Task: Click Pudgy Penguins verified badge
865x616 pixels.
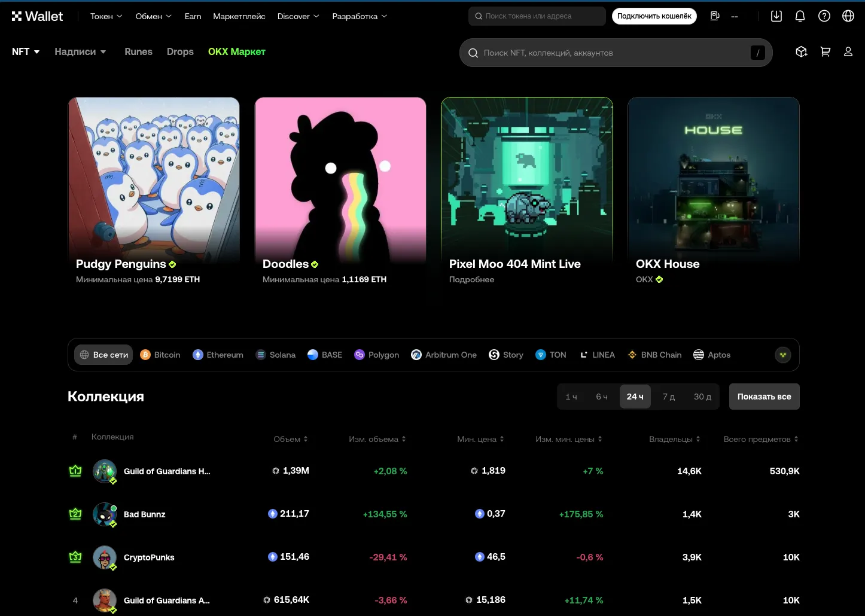Action: click(x=172, y=264)
